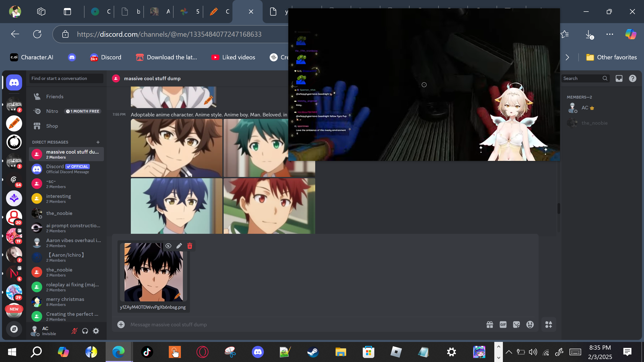Open the server with purple lotus icon
The height and width of the screenshot is (362, 644).
click(14, 198)
